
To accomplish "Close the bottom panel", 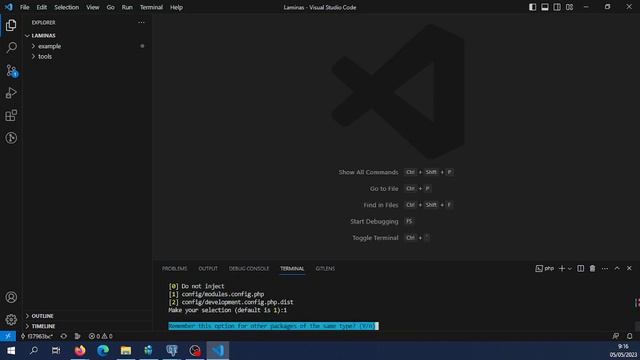I will (x=629, y=268).
